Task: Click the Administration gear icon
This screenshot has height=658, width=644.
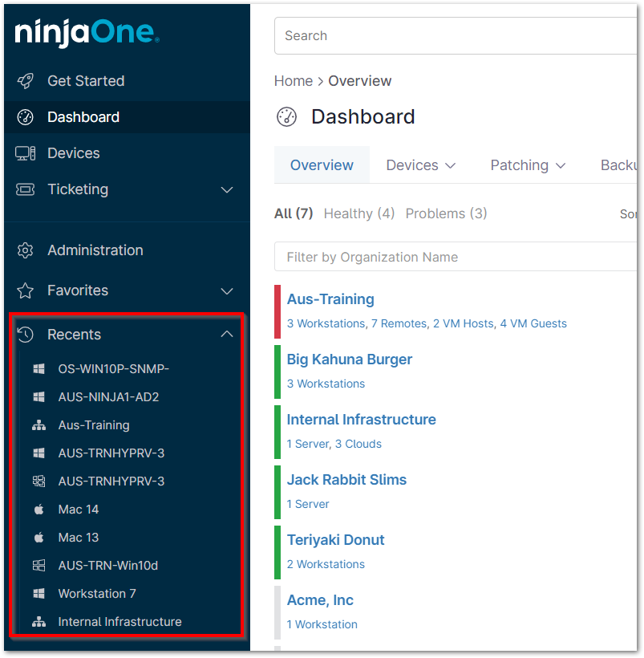Action: [26, 250]
